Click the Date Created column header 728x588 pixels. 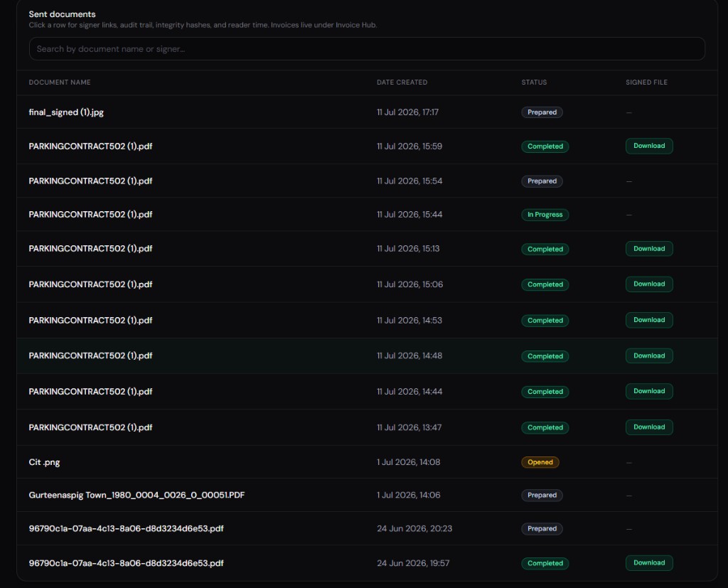click(402, 82)
